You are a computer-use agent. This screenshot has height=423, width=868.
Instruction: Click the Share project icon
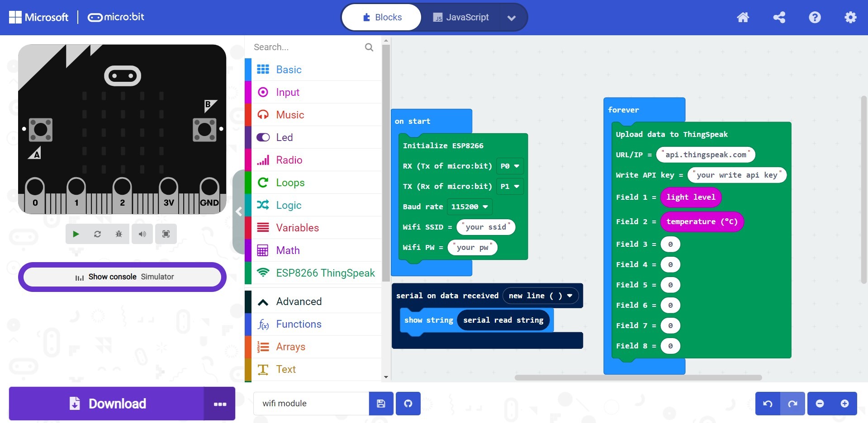pos(779,17)
